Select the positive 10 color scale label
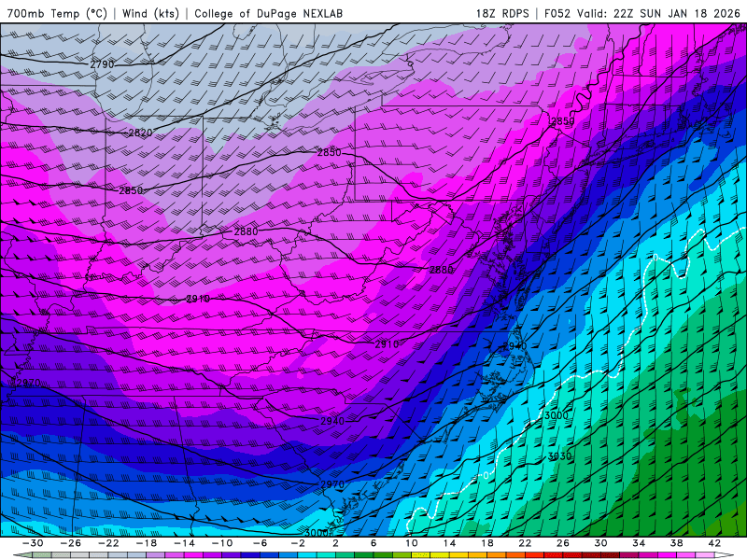Viewport: 747px width, 560px height. pos(412,543)
